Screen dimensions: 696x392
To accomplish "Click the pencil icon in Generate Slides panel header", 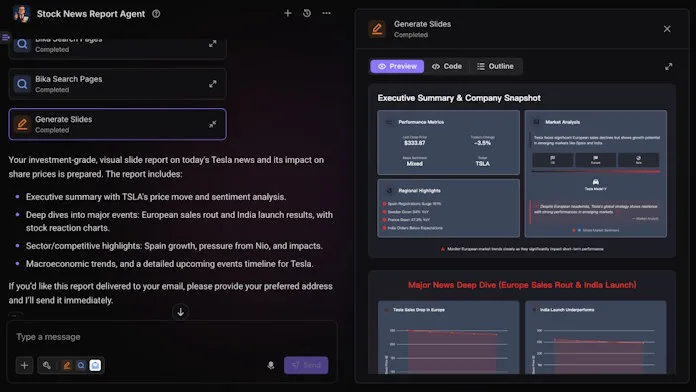I will click(x=377, y=29).
